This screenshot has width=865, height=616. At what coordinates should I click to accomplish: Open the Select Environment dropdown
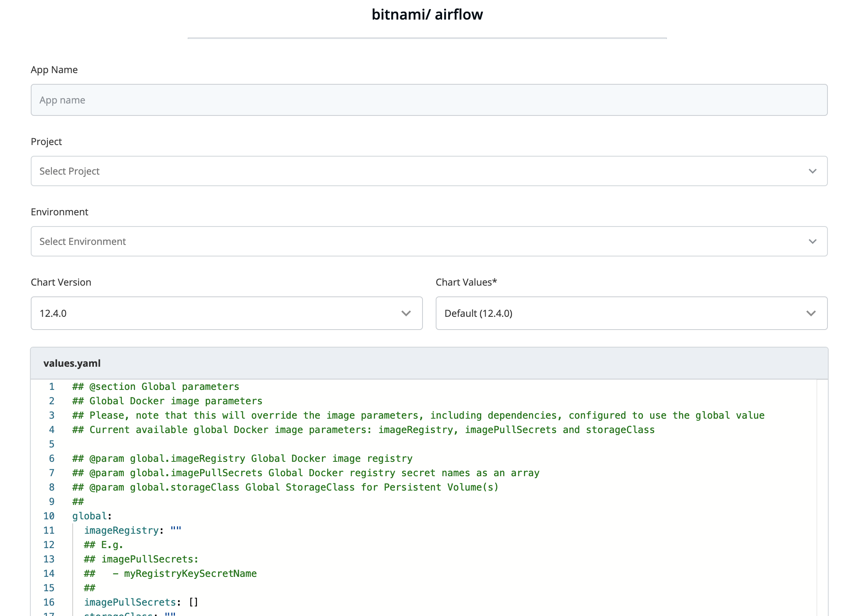click(429, 241)
